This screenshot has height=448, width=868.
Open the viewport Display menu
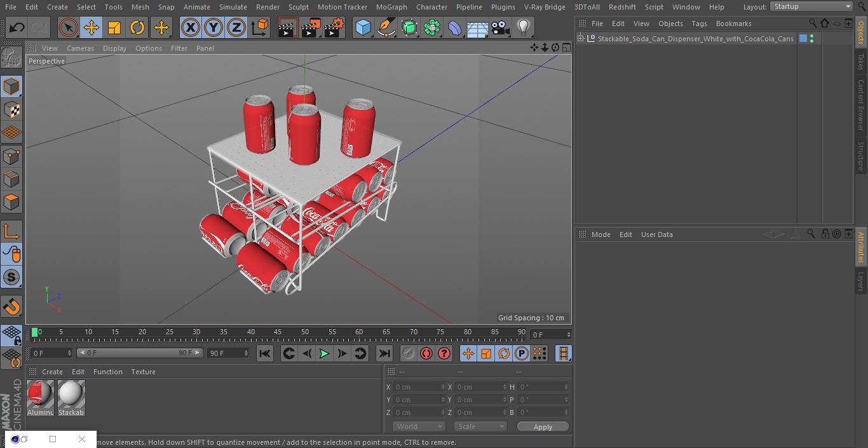coord(114,48)
